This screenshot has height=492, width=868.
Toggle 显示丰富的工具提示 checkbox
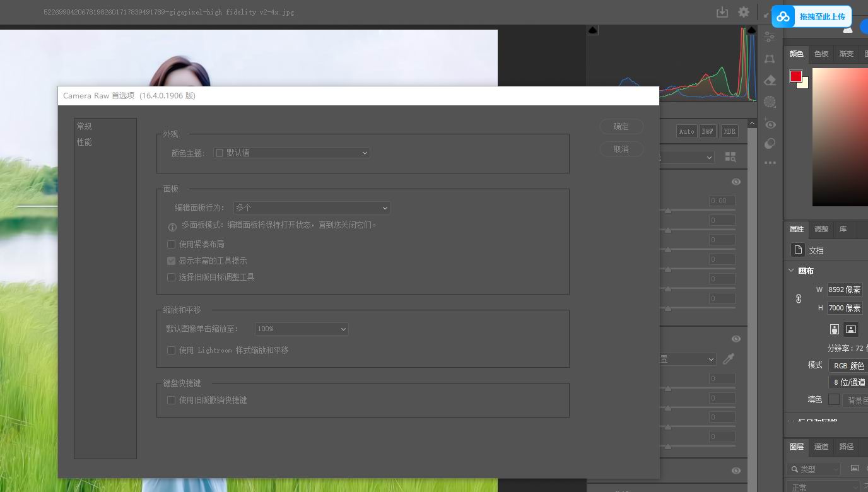(171, 261)
